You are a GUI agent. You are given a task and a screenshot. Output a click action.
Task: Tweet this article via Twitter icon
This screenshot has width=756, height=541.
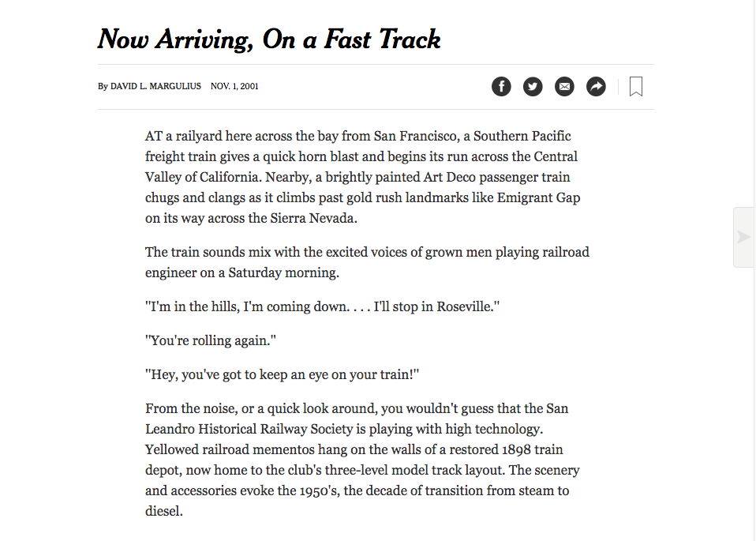tap(533, 87)
